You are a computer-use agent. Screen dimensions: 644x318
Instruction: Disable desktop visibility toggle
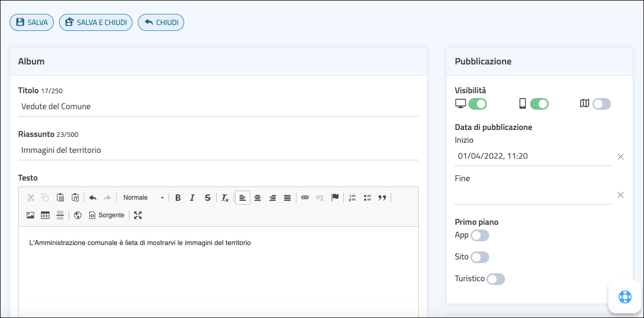(477, 104)
